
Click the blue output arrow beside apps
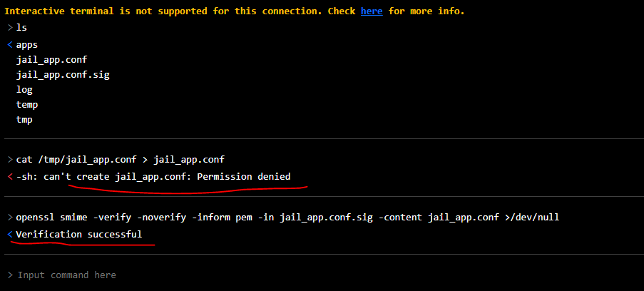click(9, 44)
